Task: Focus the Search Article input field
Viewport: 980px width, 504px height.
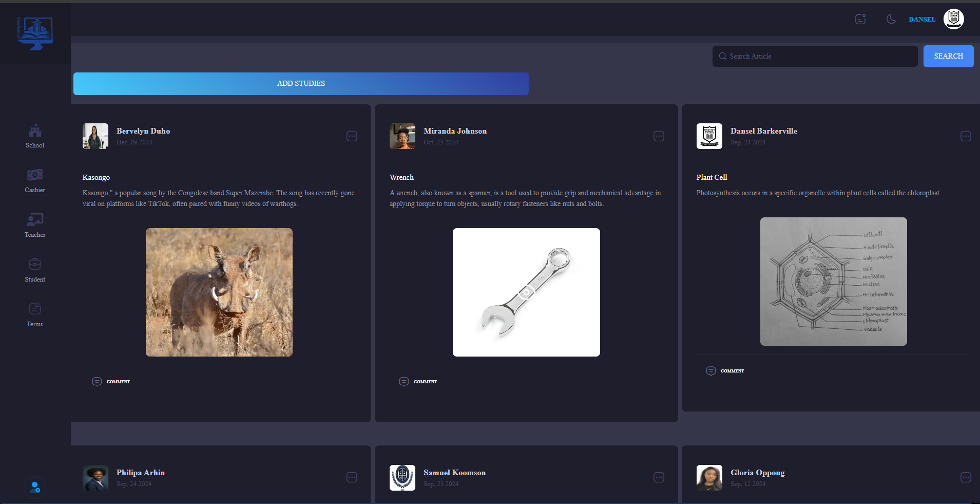Action: click(x=819, y=57)
